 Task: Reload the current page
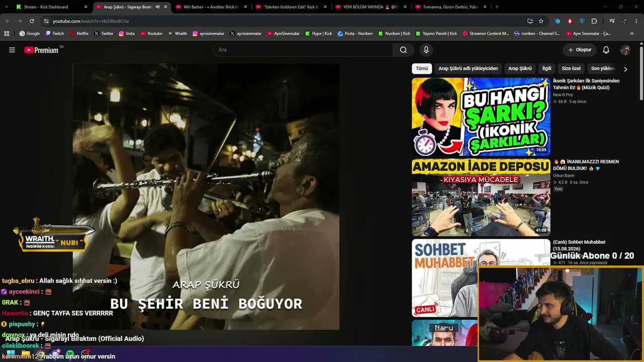(32, 21)
